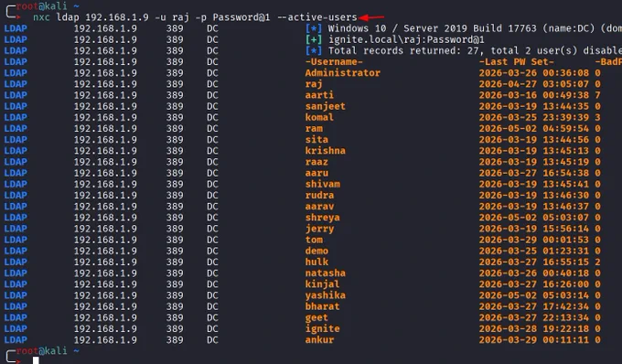Click the 'nxc' command word
622x364 pixels.
41,17
